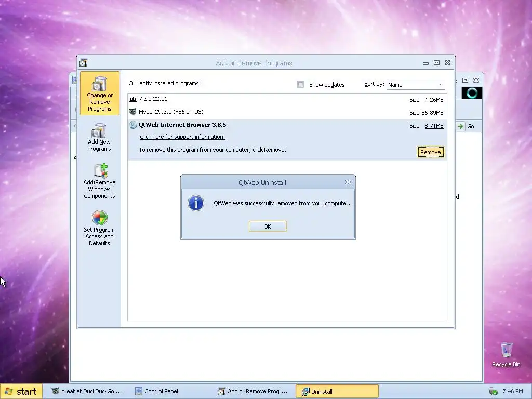Viewport: 532px width, 399px height.
Task: Select Add New Programs sidebar icon
Action: pyautogui.click(x=99, y=137)
